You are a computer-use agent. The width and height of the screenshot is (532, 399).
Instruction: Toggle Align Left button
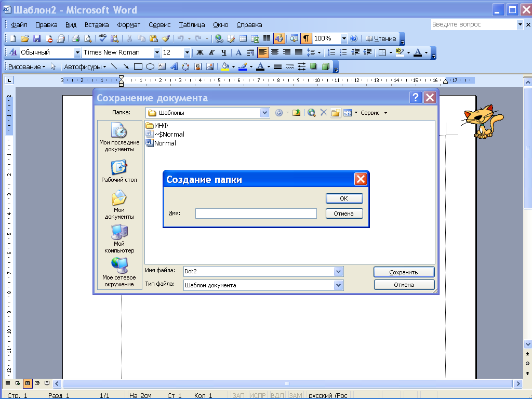pyautogui.click(x=262, y=52)
